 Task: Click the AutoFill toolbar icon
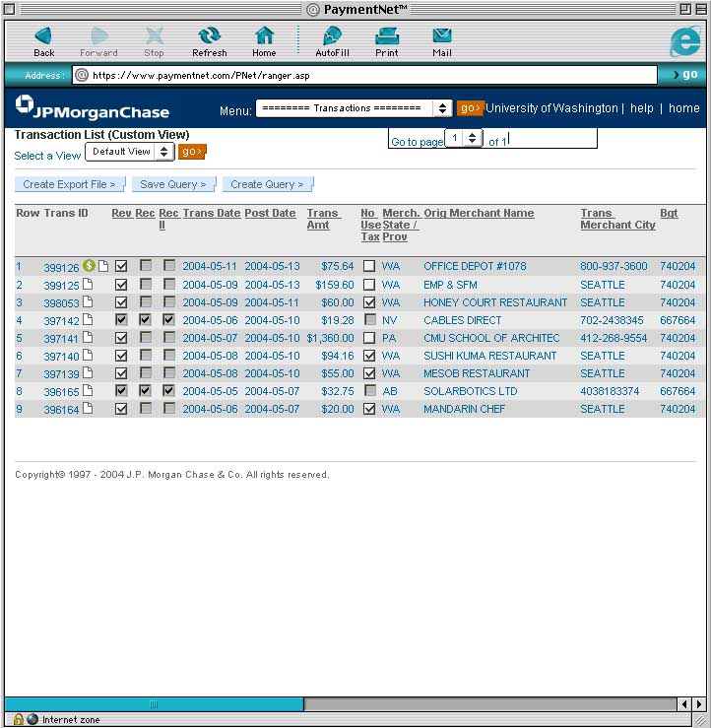pyautogui.click(x=332, y=35)
